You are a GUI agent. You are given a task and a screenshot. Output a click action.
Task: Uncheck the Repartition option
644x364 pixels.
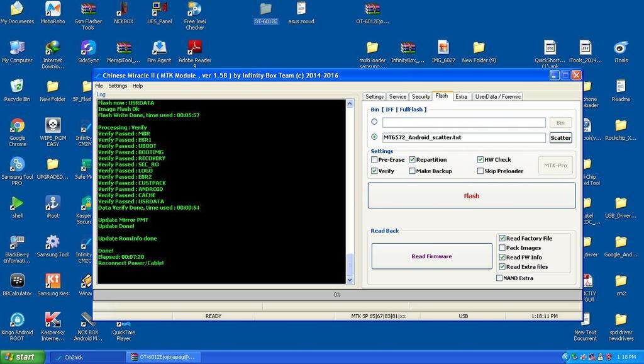pos(413,160)
